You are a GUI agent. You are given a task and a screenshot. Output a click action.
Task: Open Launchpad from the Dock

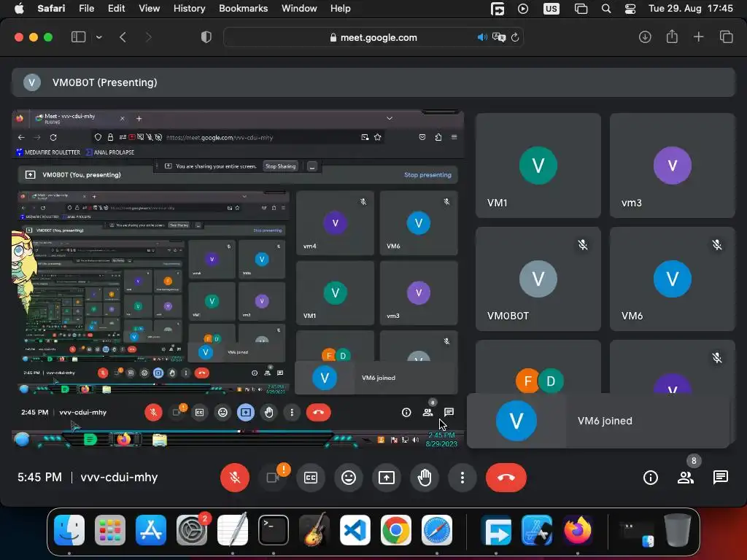(110, 530)
